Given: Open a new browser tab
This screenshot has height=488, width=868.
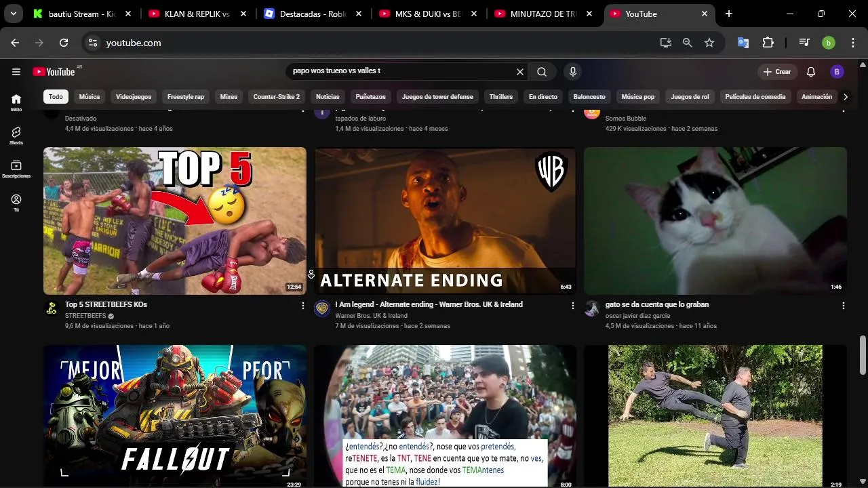Looking at the screenshot, I should tap(728, 14).
